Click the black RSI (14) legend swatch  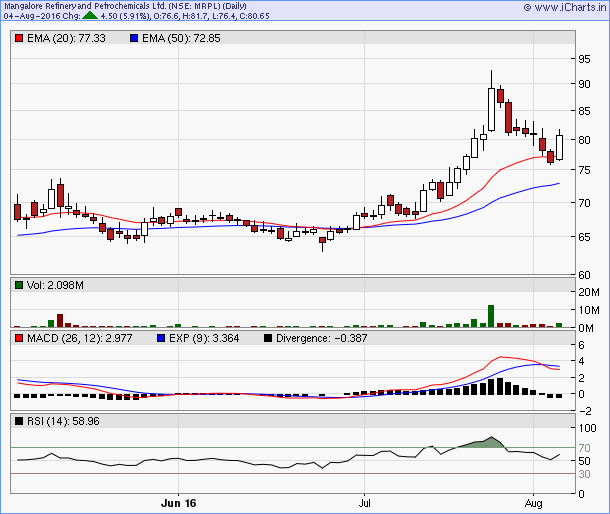(x=19, y=421)
